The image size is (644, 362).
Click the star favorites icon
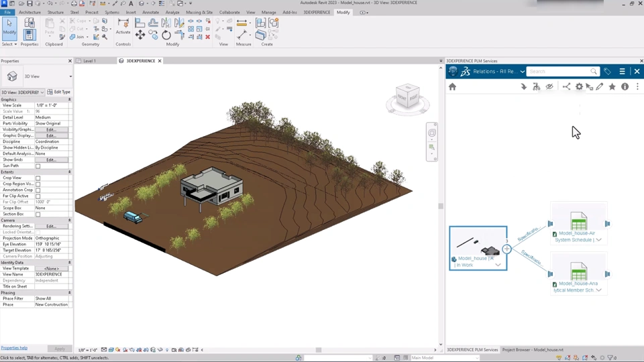coord(612,86)
